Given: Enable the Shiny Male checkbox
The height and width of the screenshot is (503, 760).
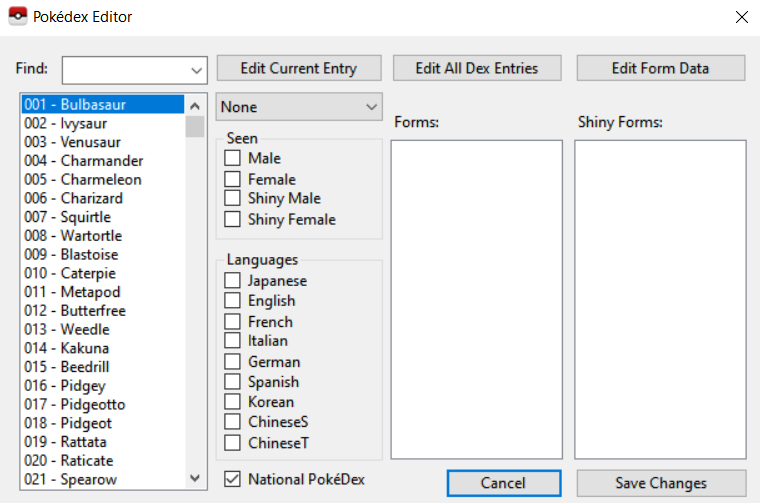Looking at the screenshot, I should coord(232,198).
